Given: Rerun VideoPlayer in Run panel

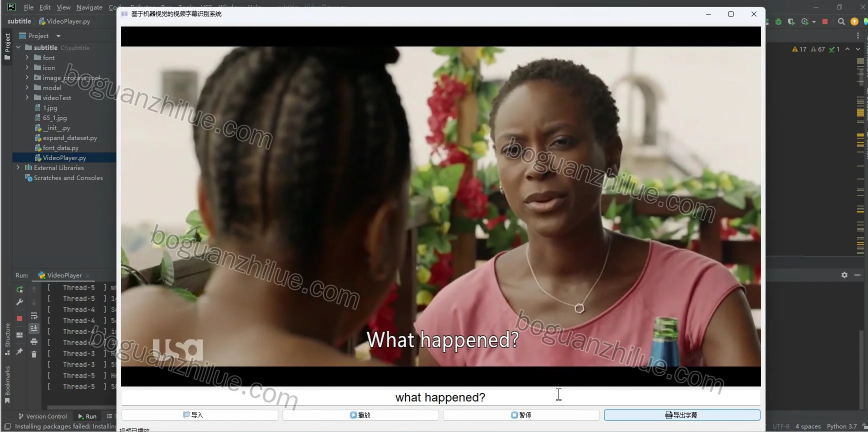Looking at the screenshot, I should click(x=19, y=289).
